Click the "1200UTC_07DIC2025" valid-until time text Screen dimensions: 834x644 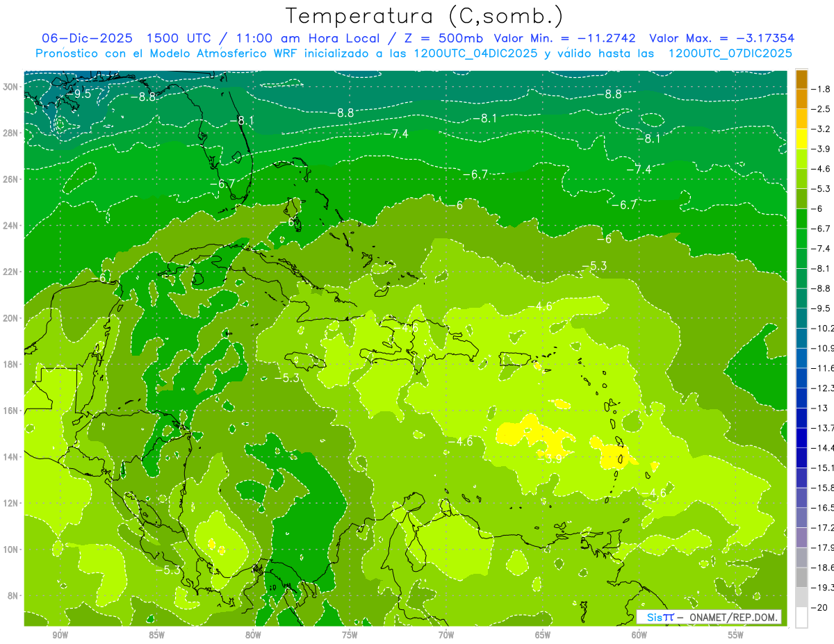[x=730, y=53]
